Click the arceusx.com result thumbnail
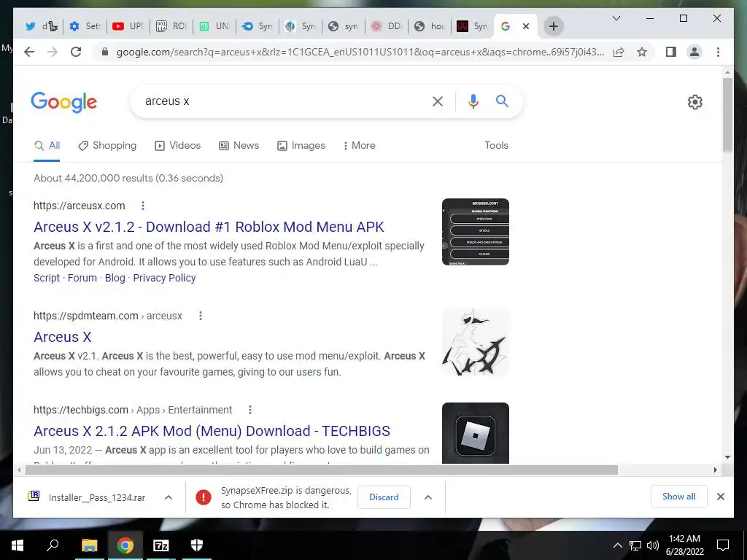Image resolution: width=747 pixels, height=560 pixels. pyautogui.click(x=476, y=232)
